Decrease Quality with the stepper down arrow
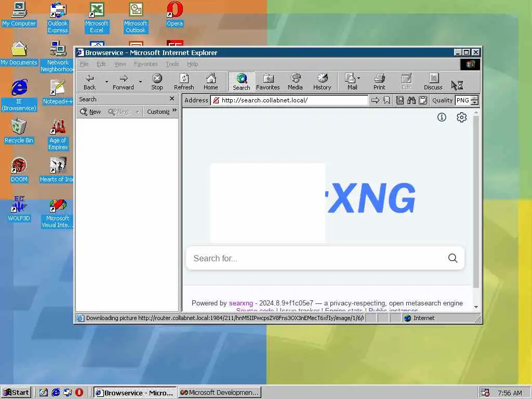532x399 pixels. (475, 102)
